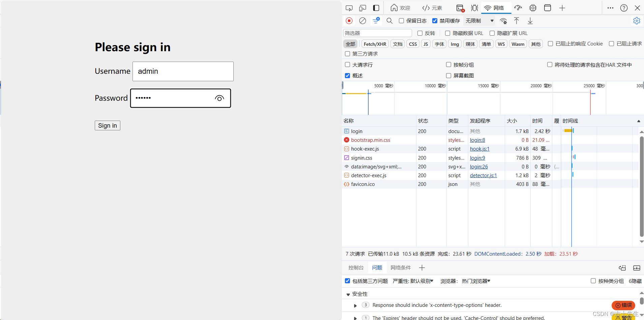
Task: Check Blocked response cookies checkbox
Action: (551, 44)
